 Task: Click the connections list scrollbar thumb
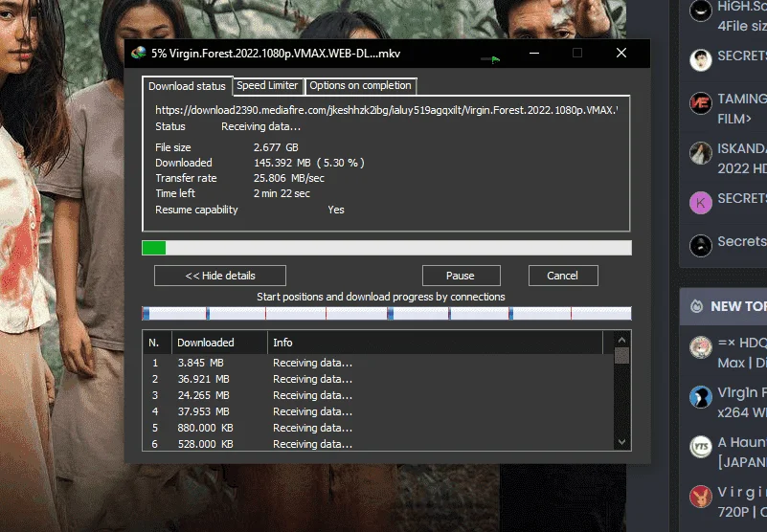[x=621, y=356]
